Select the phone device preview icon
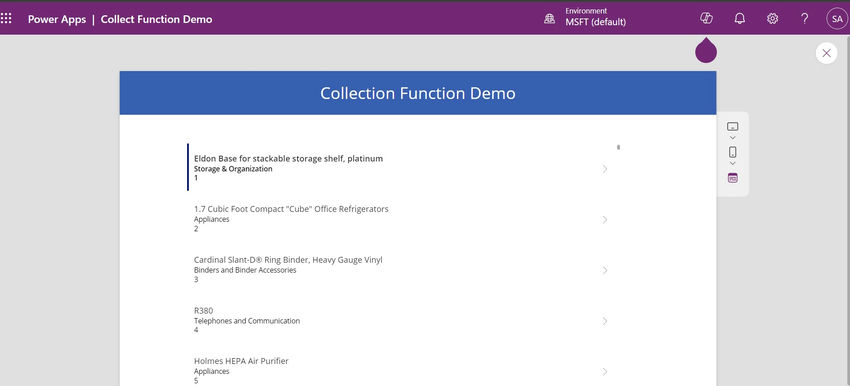Viewport: 850px width, 386px height. pos(732,152)
